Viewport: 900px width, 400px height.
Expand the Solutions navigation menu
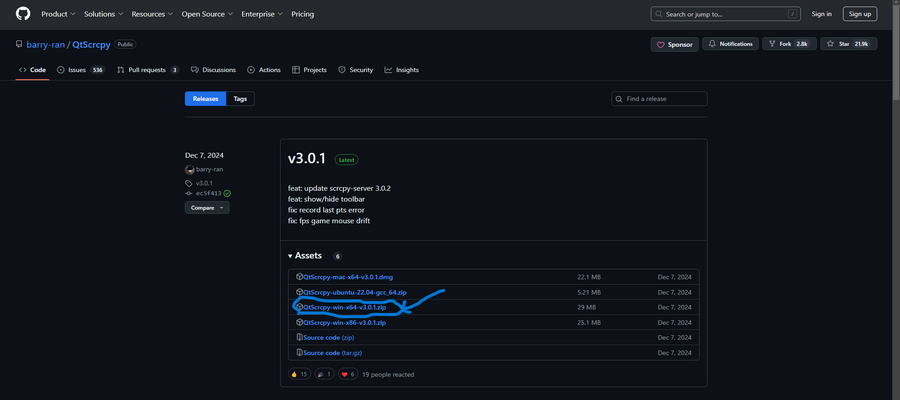point(101,14)
